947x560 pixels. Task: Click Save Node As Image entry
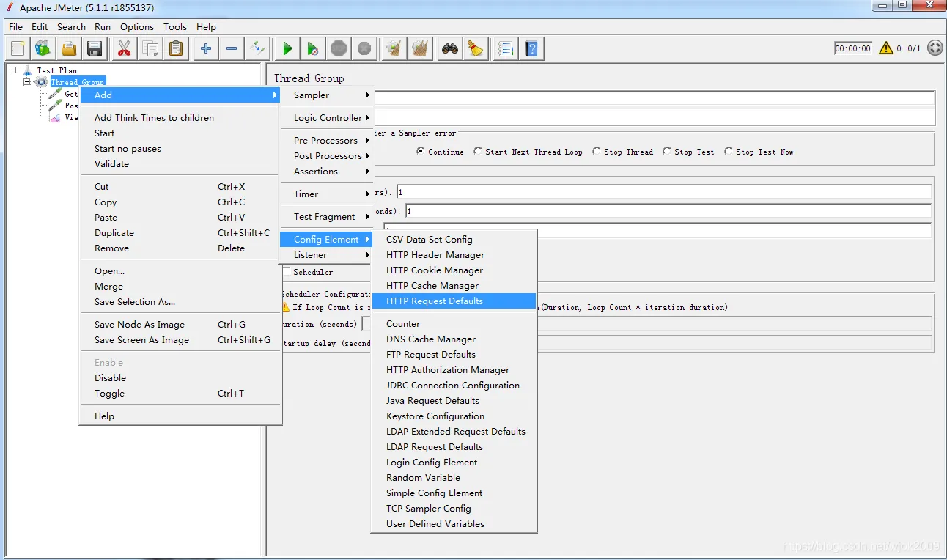[x=180, y=325]
